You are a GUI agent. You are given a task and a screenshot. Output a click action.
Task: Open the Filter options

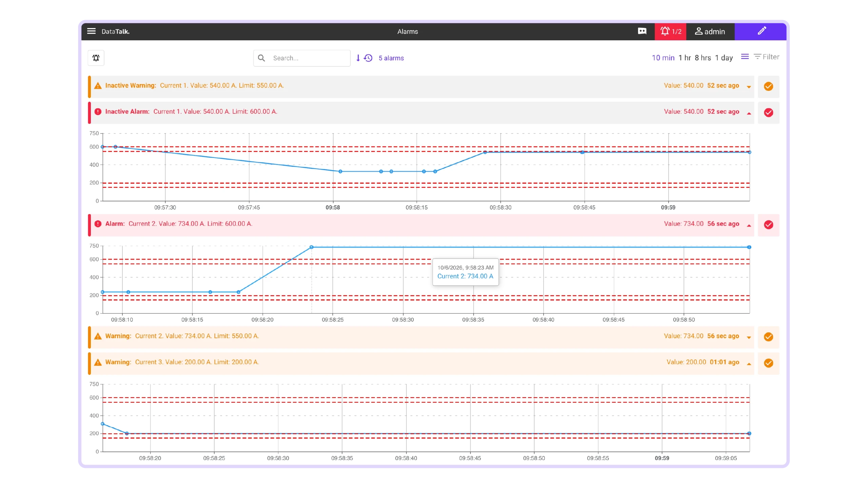tap(766, 57)
